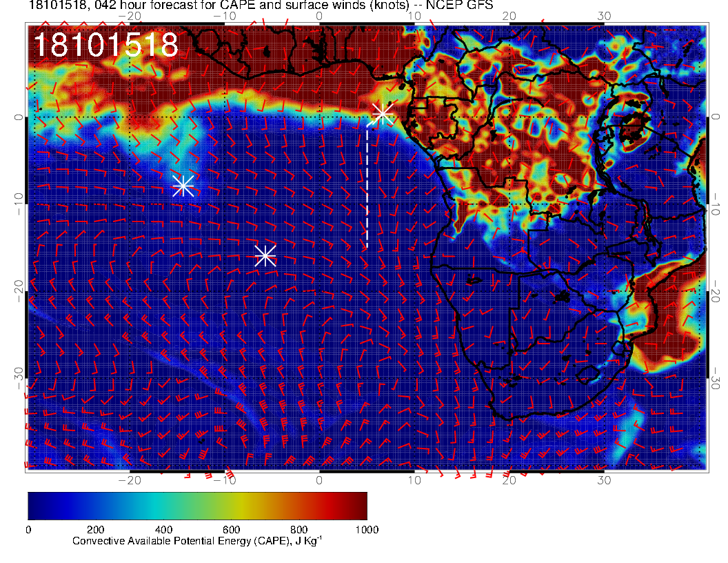Click the white dashed vertical line on the map
This screenshot has width=728, height=563.
[x=367, y=187]
